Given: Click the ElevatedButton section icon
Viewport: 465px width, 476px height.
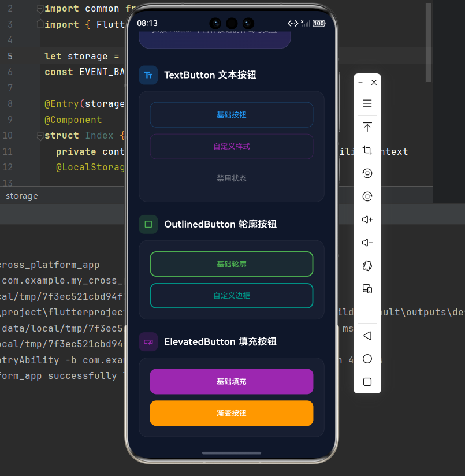Looking at the screenshot, I should [148, 342].
